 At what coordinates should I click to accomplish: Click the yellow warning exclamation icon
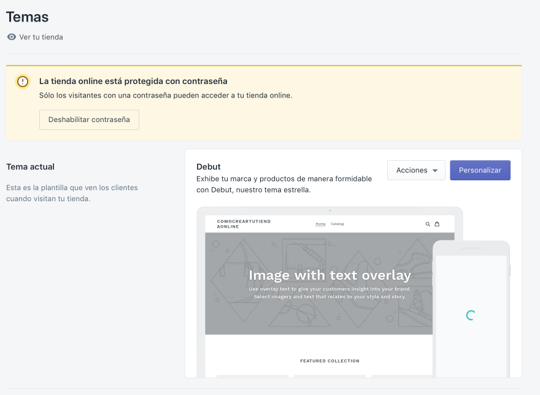click(23, 82)
